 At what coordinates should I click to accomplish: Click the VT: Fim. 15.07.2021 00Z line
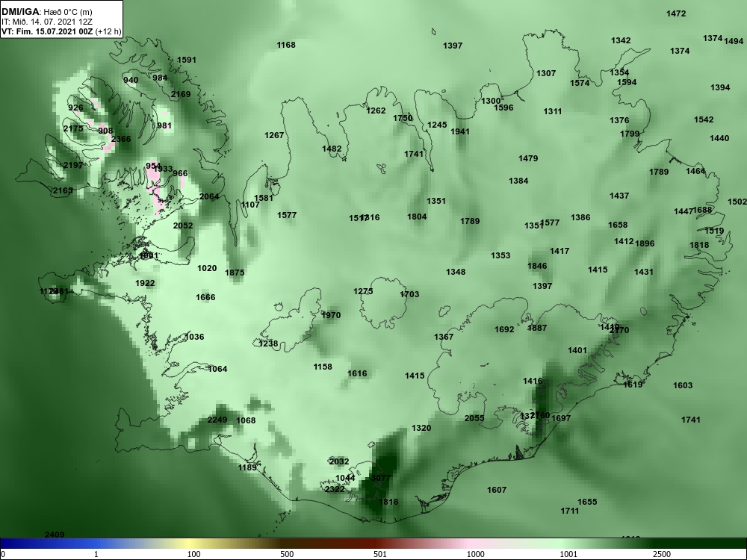61,32
